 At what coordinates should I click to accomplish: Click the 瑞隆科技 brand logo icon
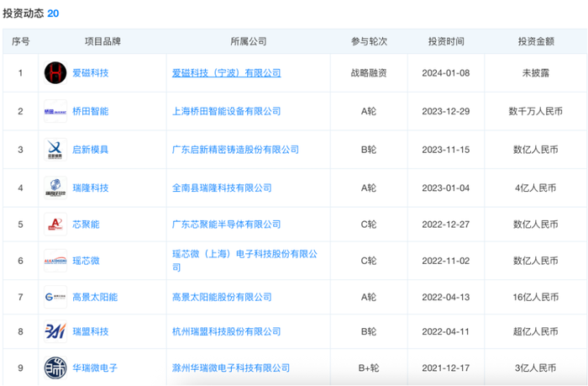coord(55,188)
